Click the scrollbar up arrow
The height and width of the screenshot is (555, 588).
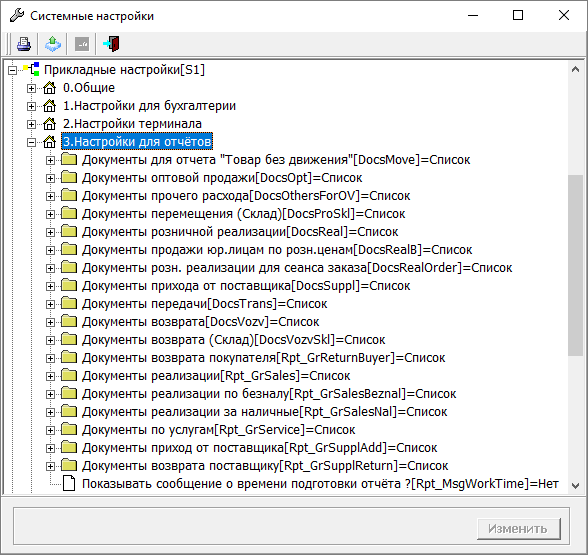click(576, 69)
